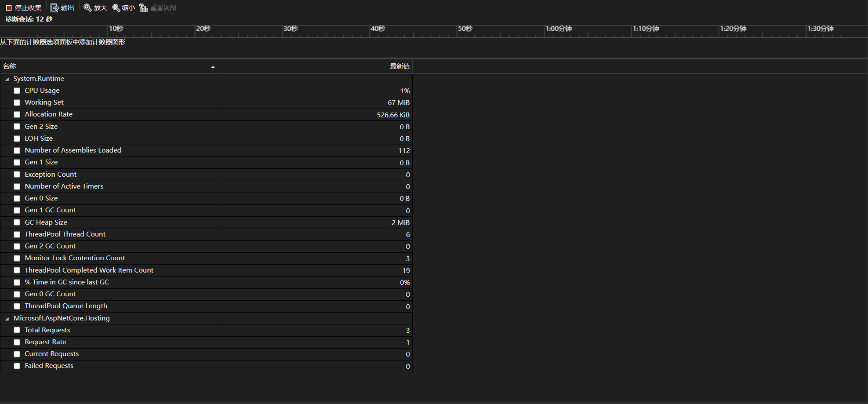This screenshot has width=868, height=404.
Task: Check Gen 2 GC Count counter
Action: coord(17,246)
